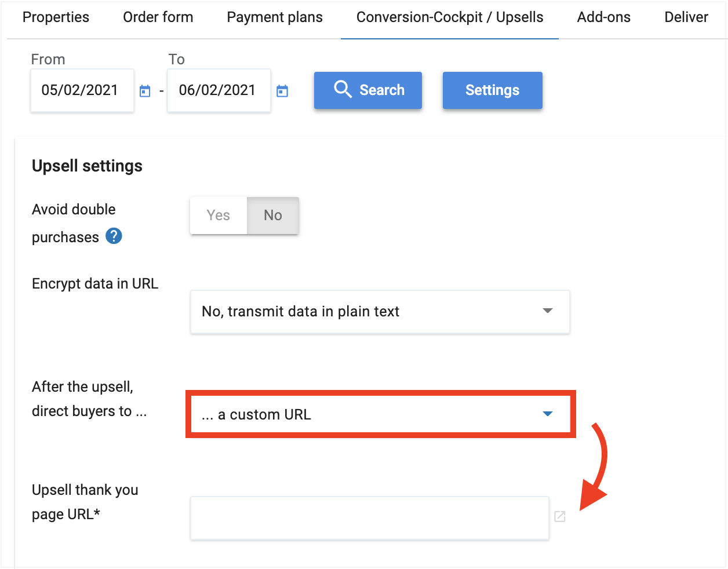Open the Order form tab
This screenshot has width=728, height=569.
[158, 17]
